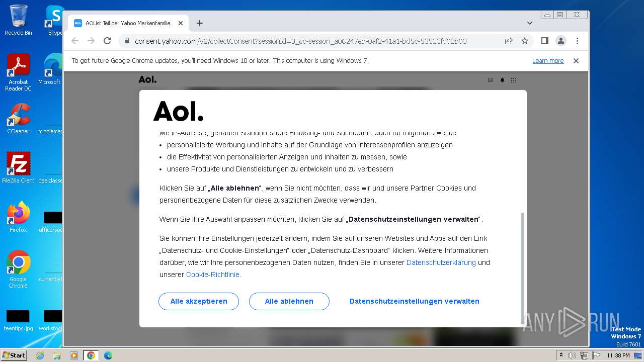Select teentips.jpg desktop file
The width and height of the screenshot is (644, 362).
pos(18,320)
